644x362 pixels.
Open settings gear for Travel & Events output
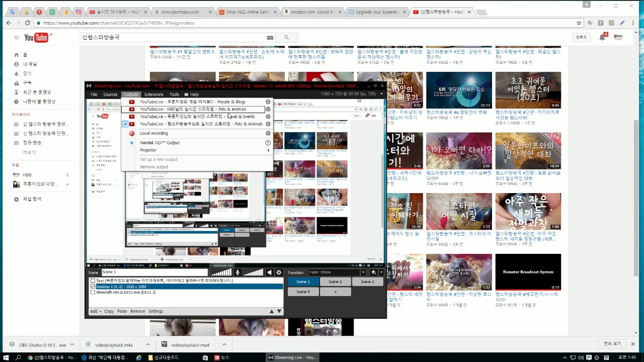(268, 117)
